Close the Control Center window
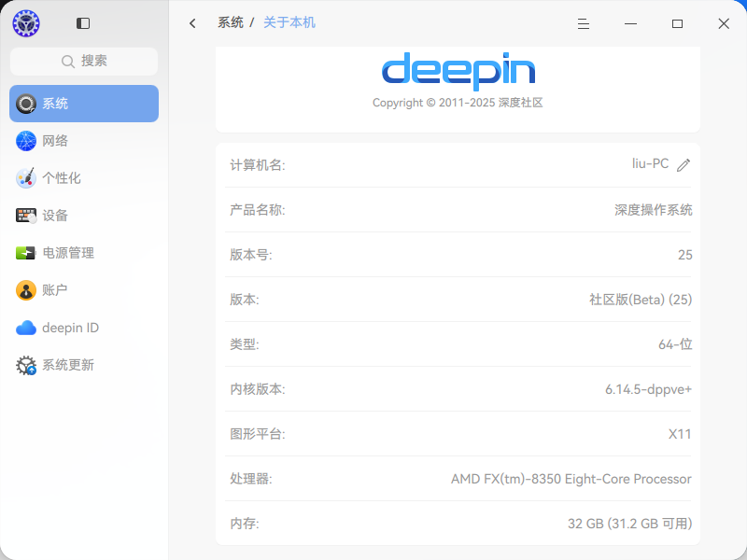747x560 pixels. [724, 24]
